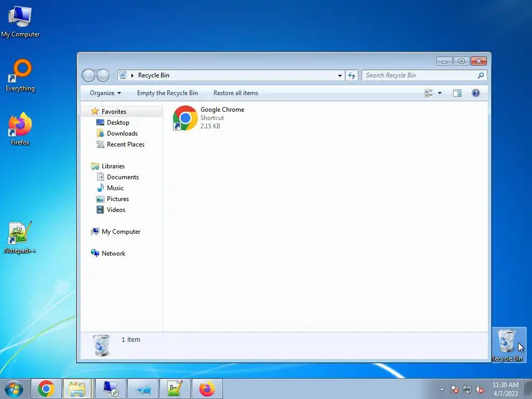Click the search magnifier icon
532x399 pixels.
[x=481, y=75]
